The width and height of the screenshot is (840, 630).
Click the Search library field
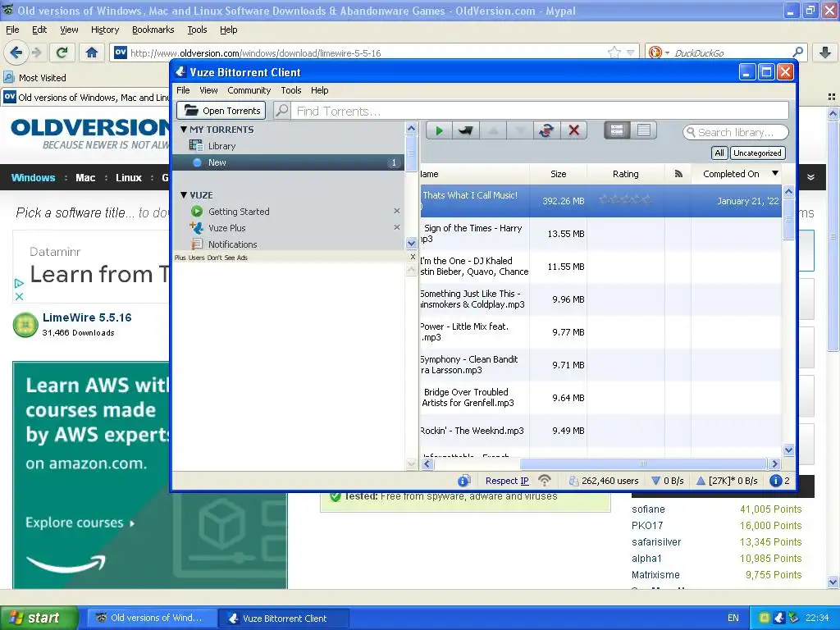point(736,132)
